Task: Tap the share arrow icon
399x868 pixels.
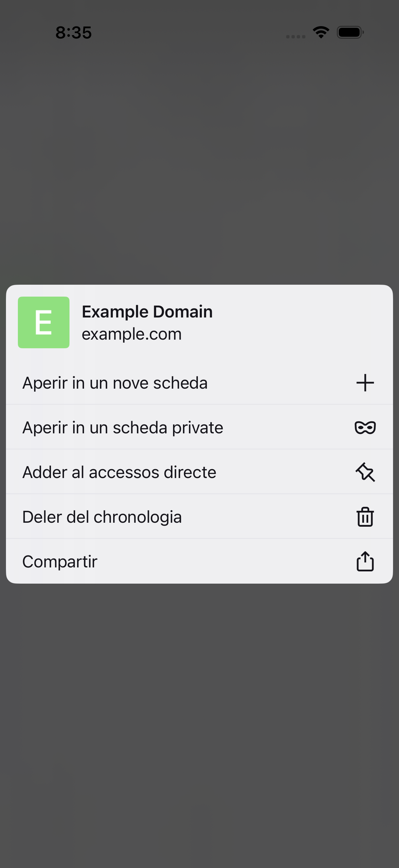Action: click(365, 561)
